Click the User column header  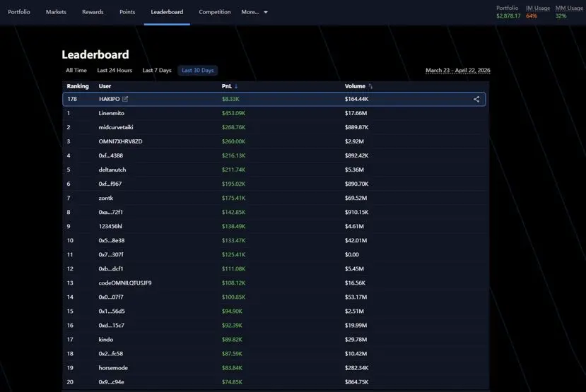[x=105, y=86]
